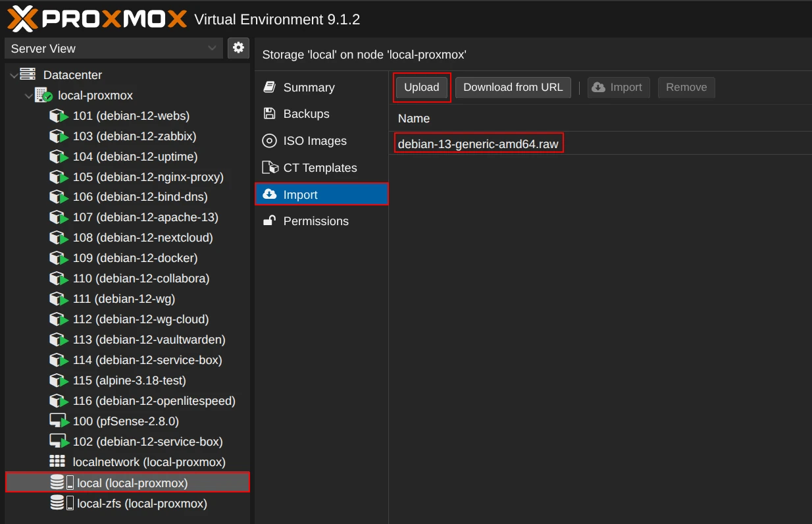
Task: Click container icon for 101 debian-12-webs
Action: (x=59, y=117)
